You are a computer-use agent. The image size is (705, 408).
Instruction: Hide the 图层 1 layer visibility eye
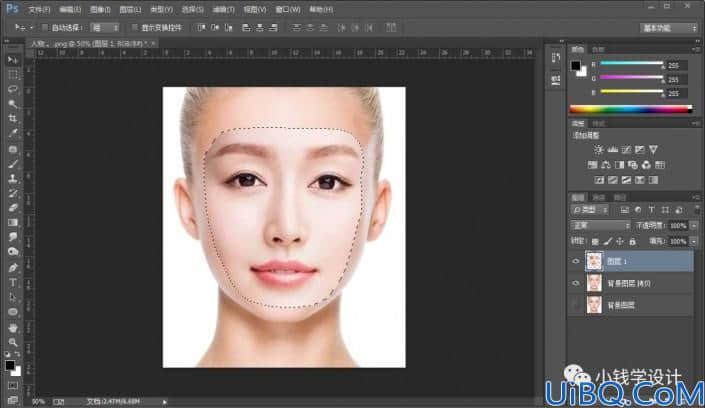576,261
